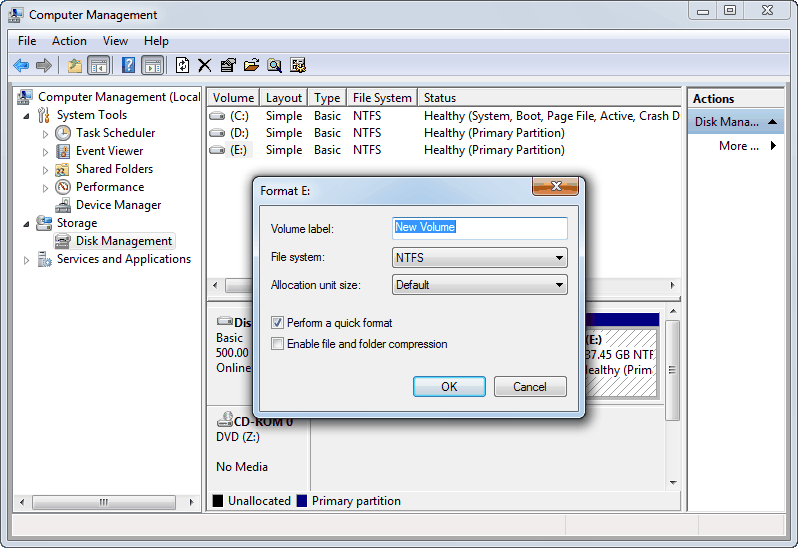798x548 pixels.
Task: Click the drive icon for volume (C:)
Action: (217, 116)
